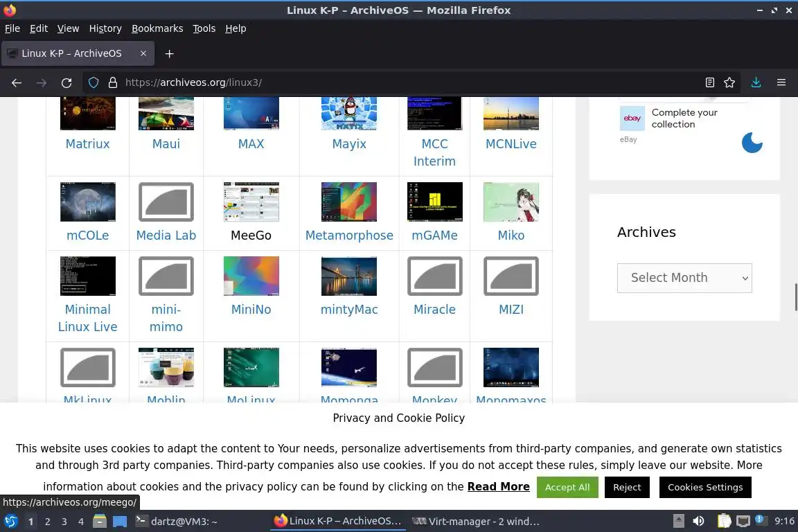Click the Media Lab placeholder thumbnail
The height and width of the screenshot is (532, 798).
[166, 202]
